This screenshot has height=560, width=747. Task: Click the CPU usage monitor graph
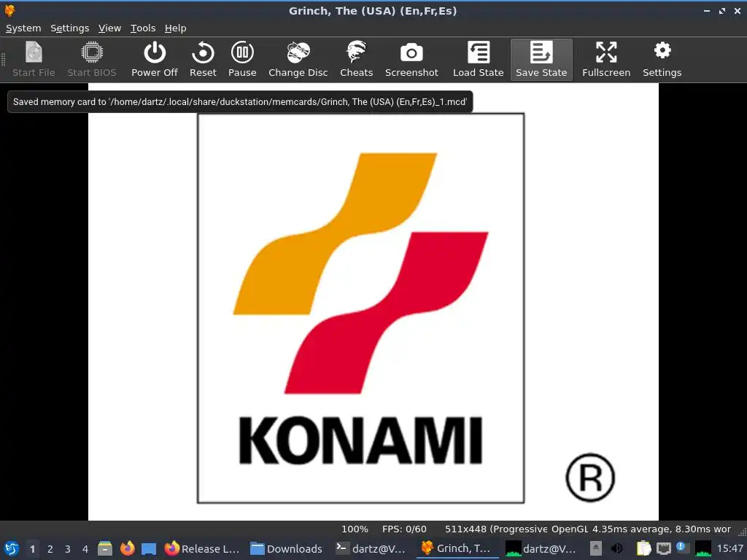(703, 548)
